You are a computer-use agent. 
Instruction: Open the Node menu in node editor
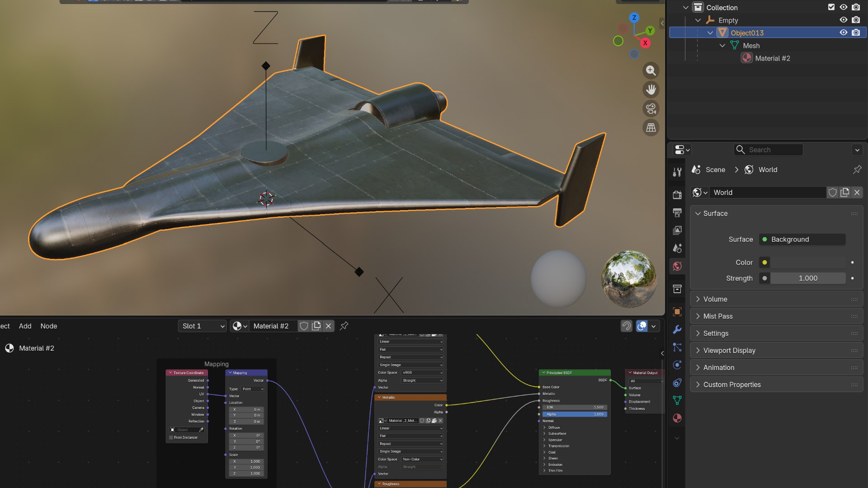click(x=49, y=326)
